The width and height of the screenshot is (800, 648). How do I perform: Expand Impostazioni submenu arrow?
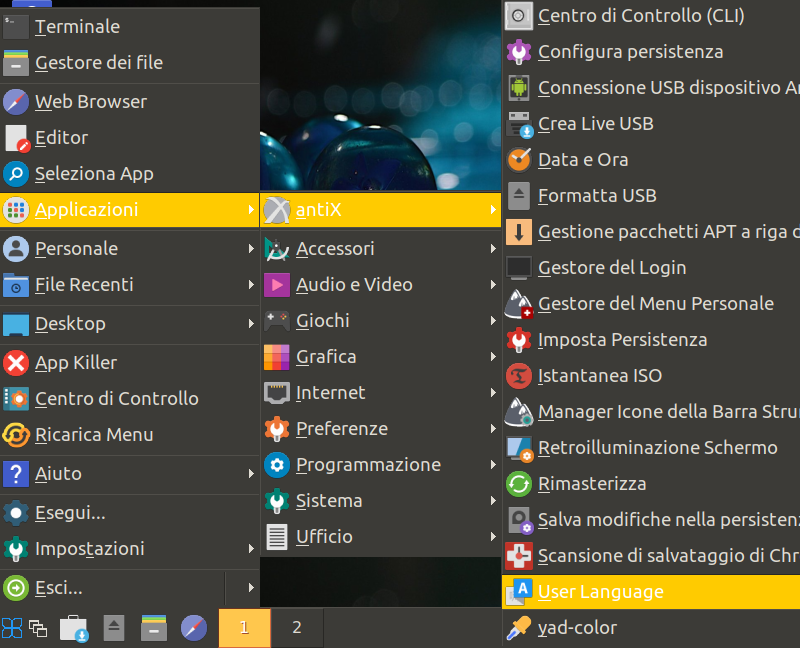251,549
